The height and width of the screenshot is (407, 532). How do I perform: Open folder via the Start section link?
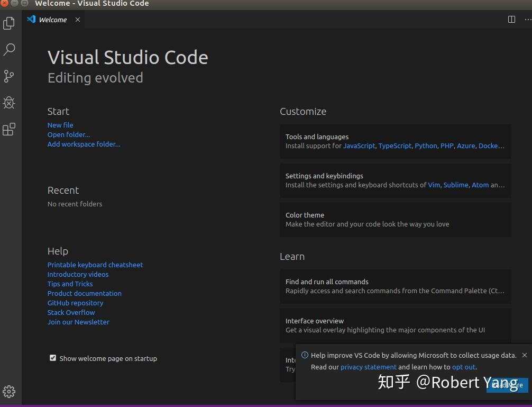(x=69, y=134)
